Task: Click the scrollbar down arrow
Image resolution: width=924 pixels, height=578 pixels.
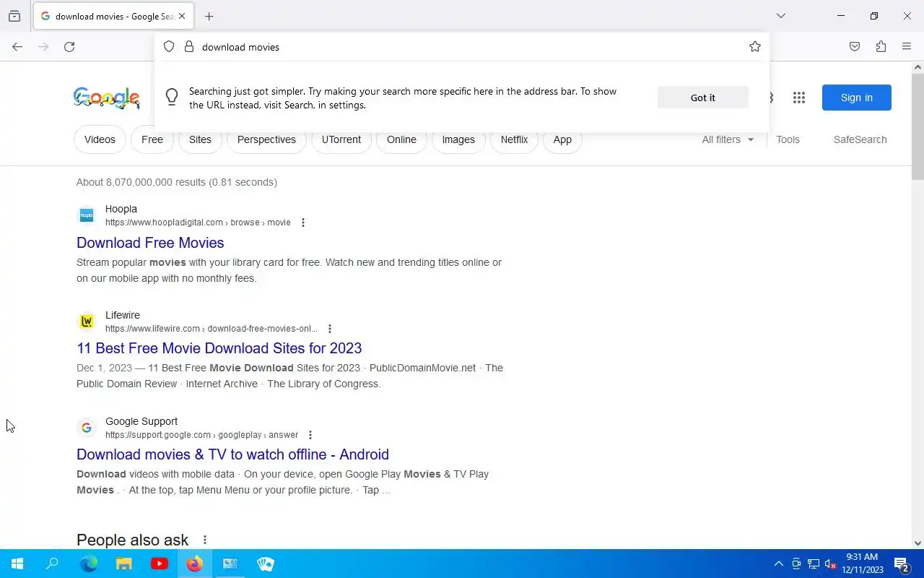Action: tap(918, 543)
